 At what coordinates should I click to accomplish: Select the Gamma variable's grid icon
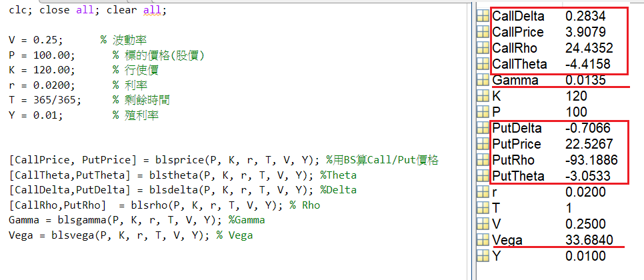483,80
